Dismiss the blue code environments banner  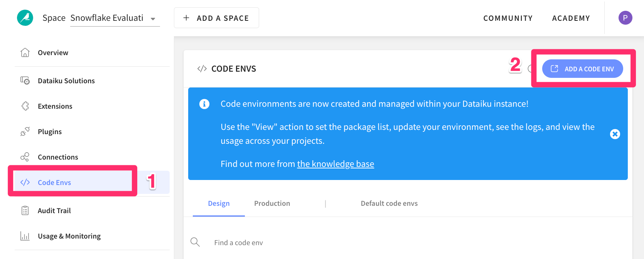615,134
